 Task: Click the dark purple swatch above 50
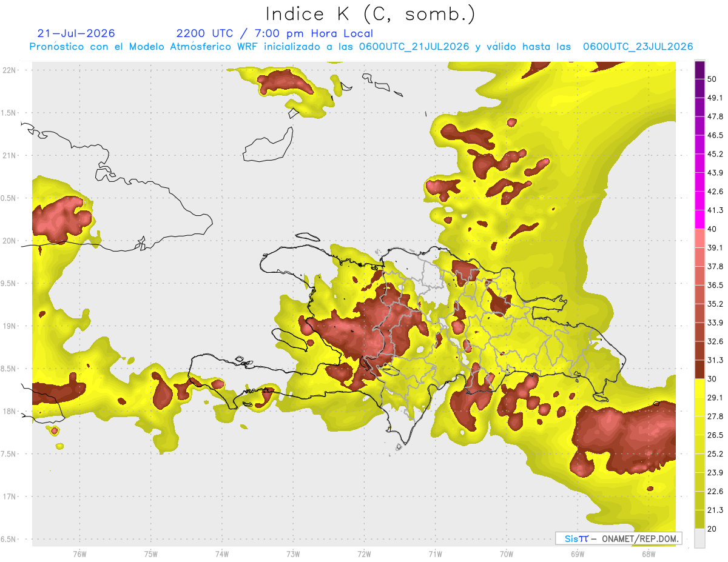(700, 70)
